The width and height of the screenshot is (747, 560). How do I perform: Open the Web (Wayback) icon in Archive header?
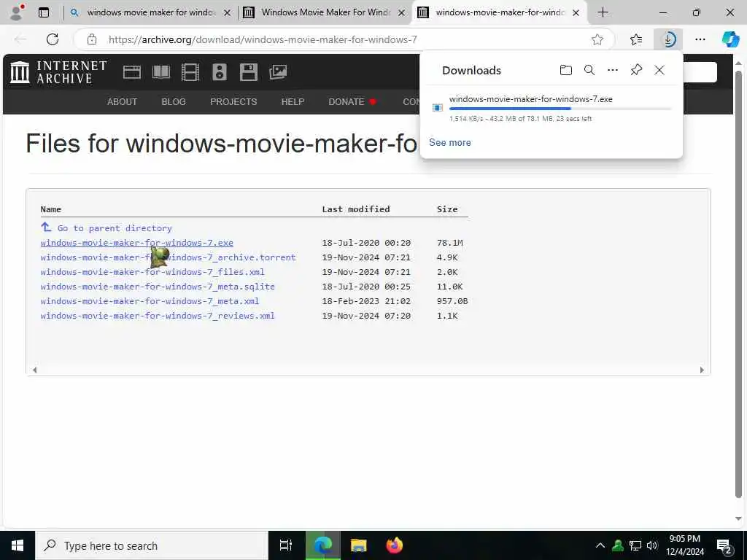(x=131, y=72)
